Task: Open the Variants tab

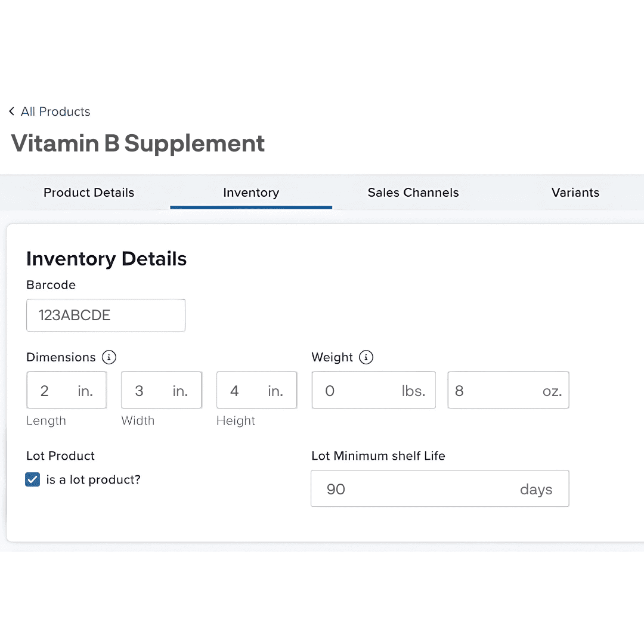Action: point(575,193)
